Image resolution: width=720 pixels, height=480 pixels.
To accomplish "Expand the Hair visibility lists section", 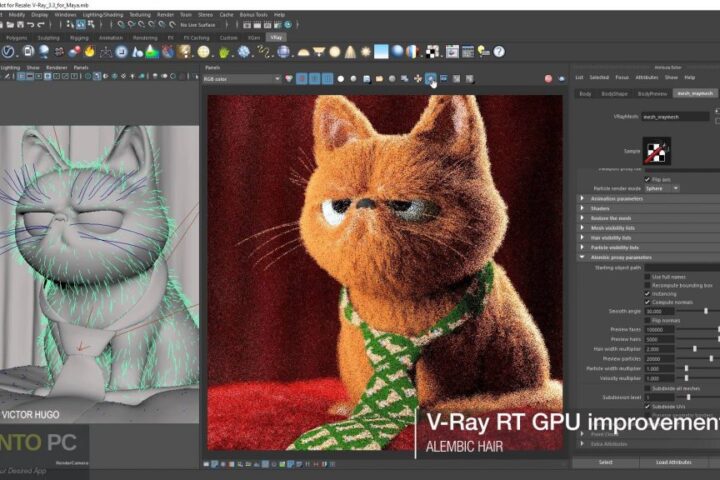I will pyautogui.click(x=648, y=238).
